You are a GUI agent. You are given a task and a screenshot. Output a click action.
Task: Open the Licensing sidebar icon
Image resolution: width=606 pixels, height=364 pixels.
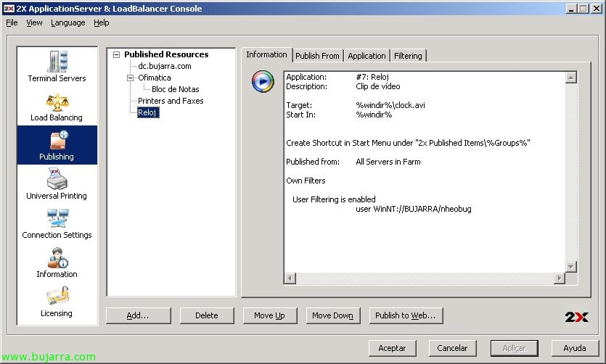click(57, 297)
